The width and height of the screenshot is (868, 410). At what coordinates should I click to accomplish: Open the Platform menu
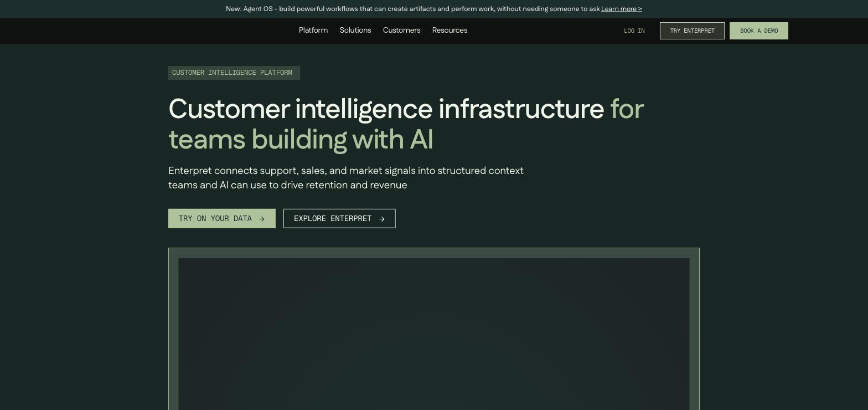pos(313,30)
